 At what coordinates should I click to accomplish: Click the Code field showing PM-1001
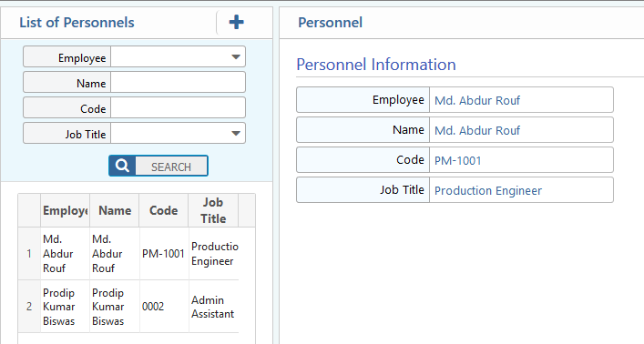coord(521,159)
